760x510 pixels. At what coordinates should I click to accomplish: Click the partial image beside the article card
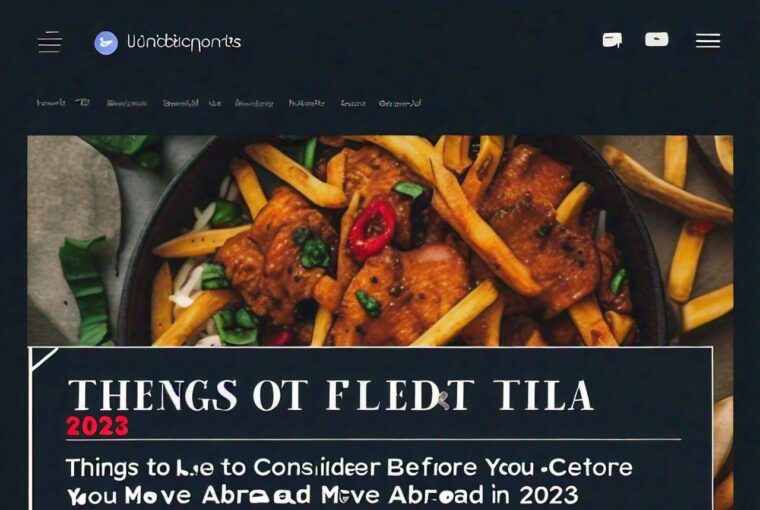(723, 428)
